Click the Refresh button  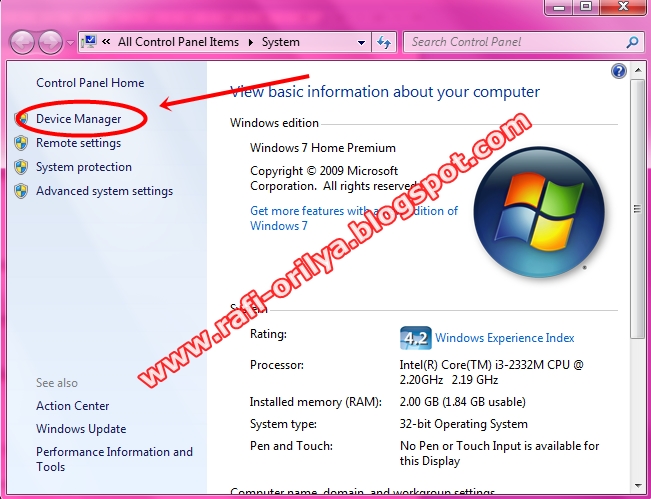click(384, 42)
